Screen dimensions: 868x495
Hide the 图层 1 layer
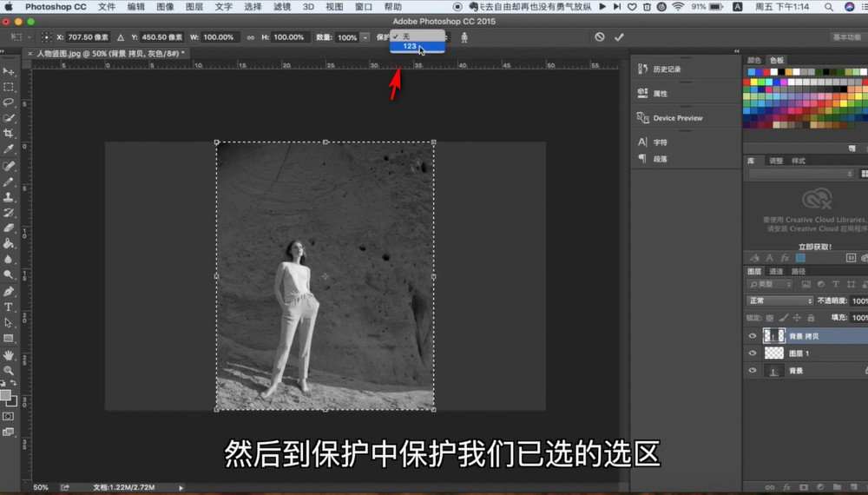pos(753,353)
